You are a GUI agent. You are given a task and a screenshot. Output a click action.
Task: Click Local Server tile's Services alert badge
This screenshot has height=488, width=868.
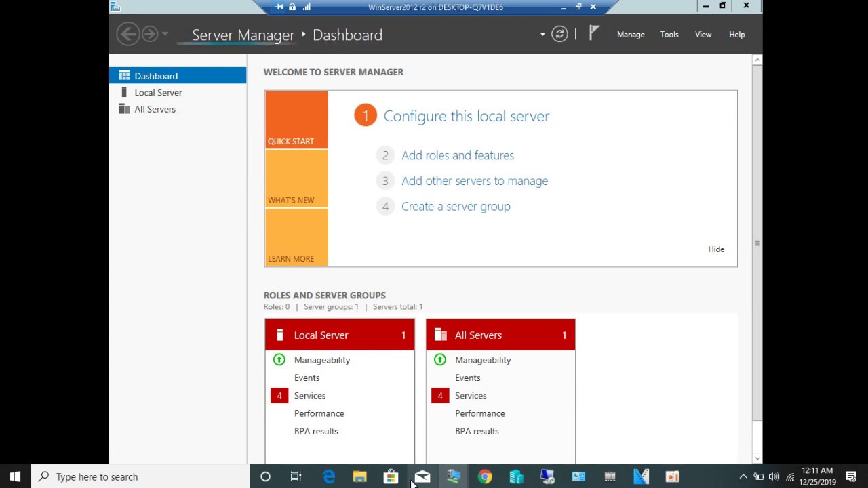click(x=279, y=396)
